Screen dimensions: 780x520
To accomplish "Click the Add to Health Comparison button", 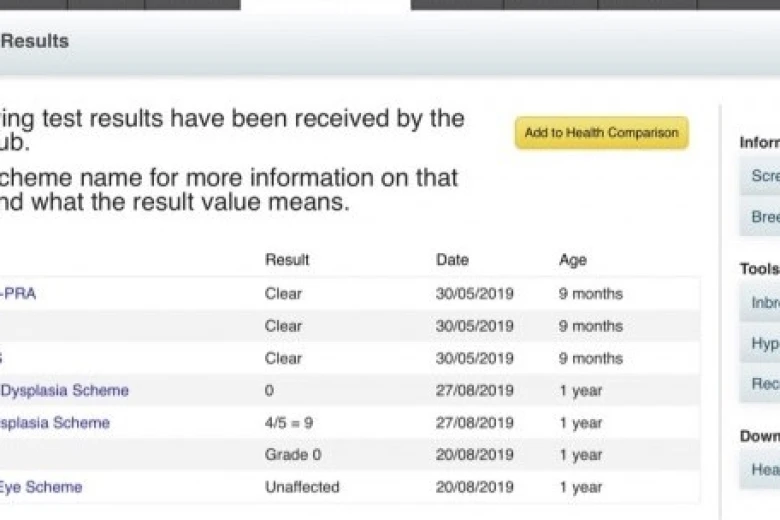I will click(601, 133).
